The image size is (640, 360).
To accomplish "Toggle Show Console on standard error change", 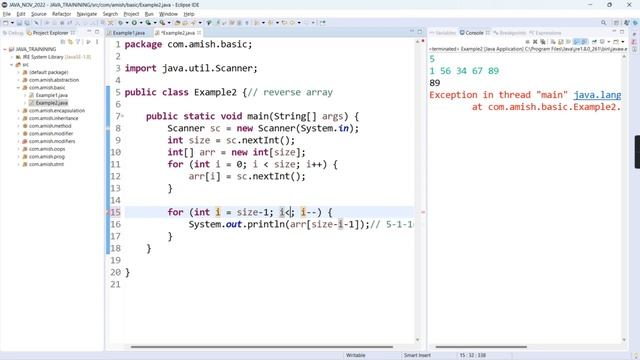I will click(584, 42).
